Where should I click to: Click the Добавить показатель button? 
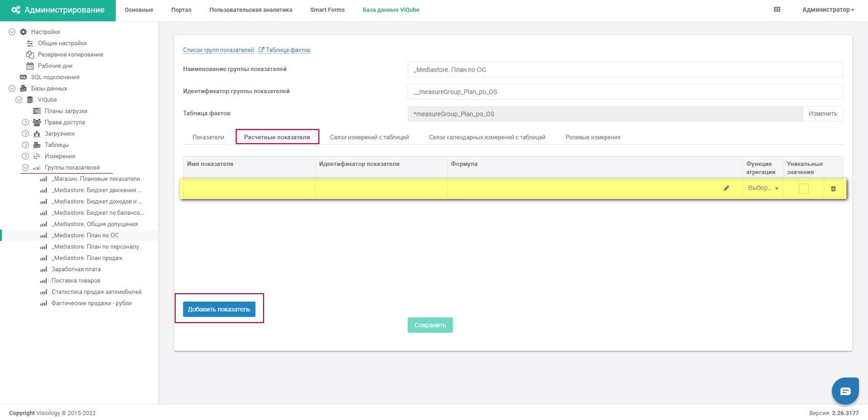pos(219,309)
